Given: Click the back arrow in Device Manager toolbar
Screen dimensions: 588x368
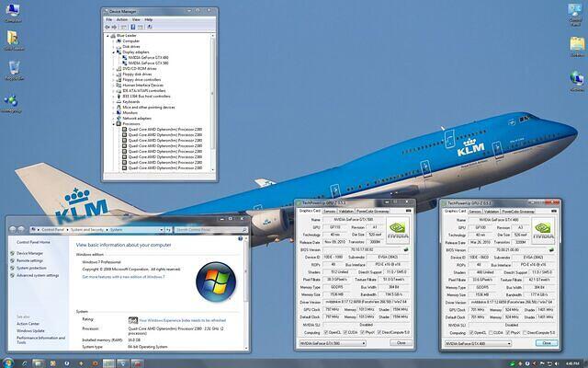Looking at the screenshot, I should point(107,27).
